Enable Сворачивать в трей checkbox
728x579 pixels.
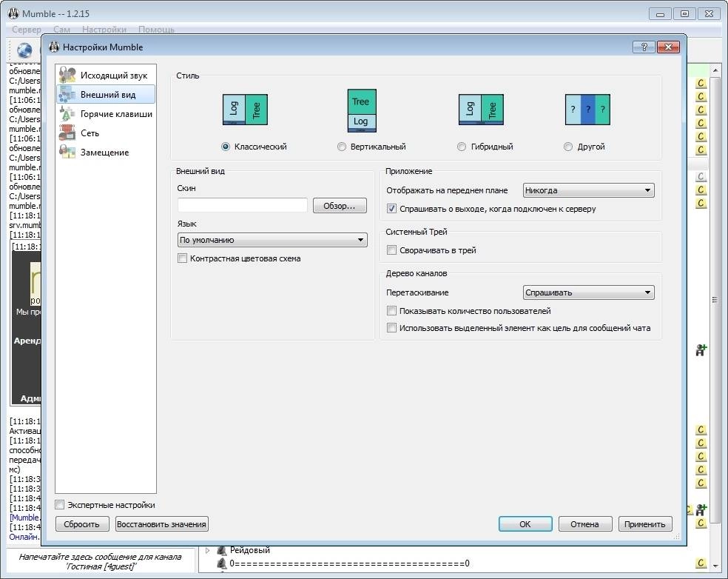point(392,250)
